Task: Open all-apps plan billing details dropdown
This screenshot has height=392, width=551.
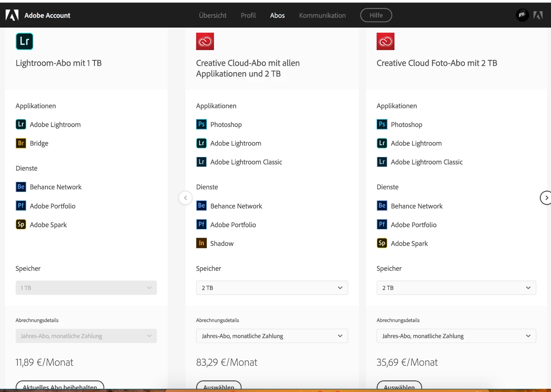Action: tap(272, 336)
